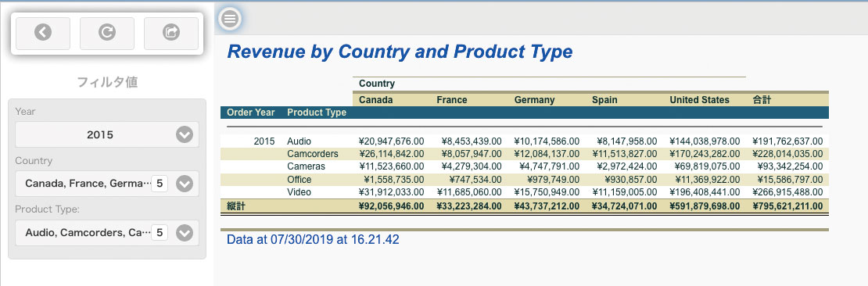Click the report title text
The height and width of the screenshot is (286, 868).
[400, 52]
